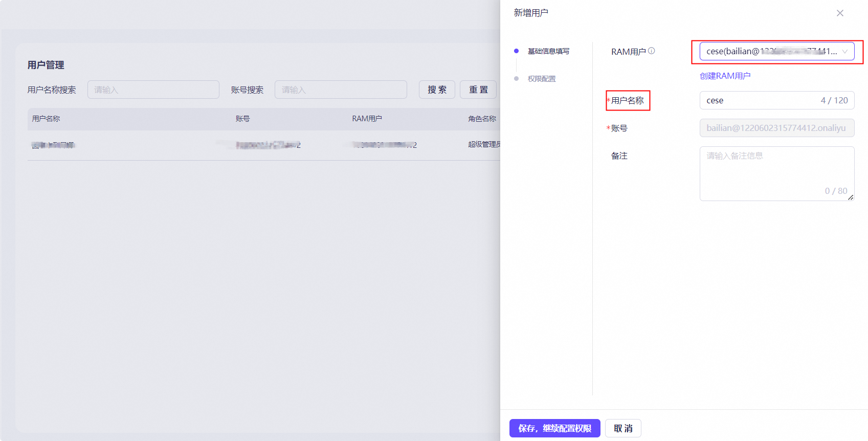Click the RAM用户 column header in the table
The width and height of the screenshot is (868, 441).
pos(367,119)
